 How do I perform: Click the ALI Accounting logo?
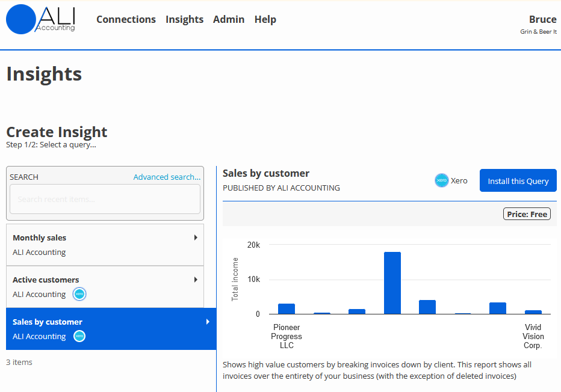pyautogui.click(x=40, y=19)
